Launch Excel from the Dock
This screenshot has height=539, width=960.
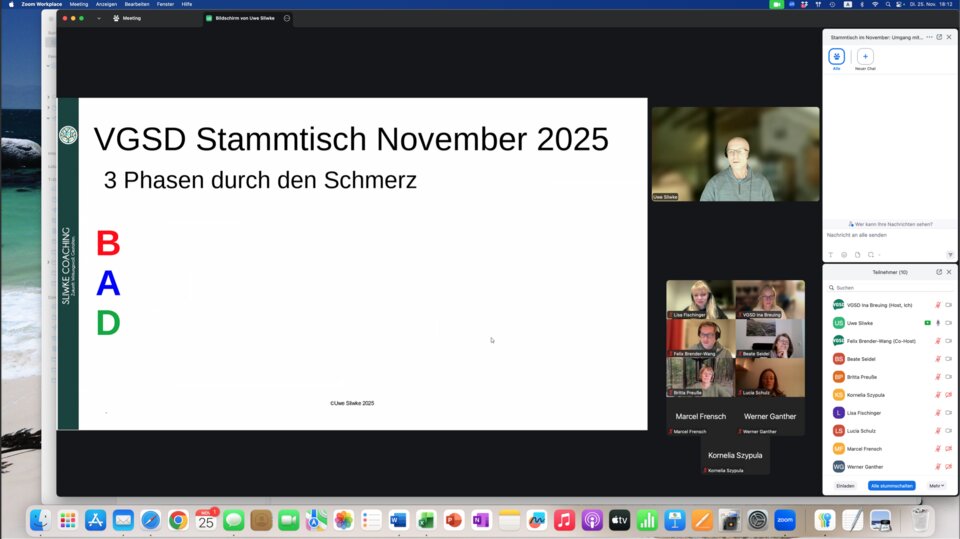coord(426,521)
